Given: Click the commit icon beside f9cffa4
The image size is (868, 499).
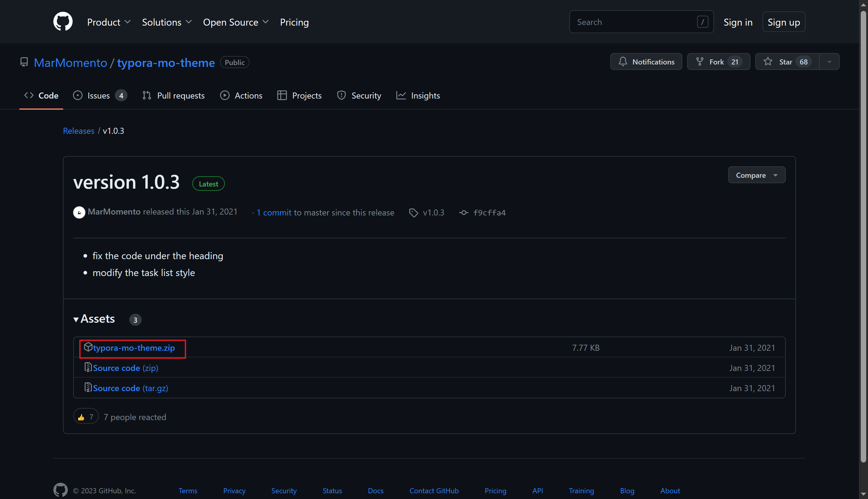Looking at the screenshot, I should [x=463, y=213].
